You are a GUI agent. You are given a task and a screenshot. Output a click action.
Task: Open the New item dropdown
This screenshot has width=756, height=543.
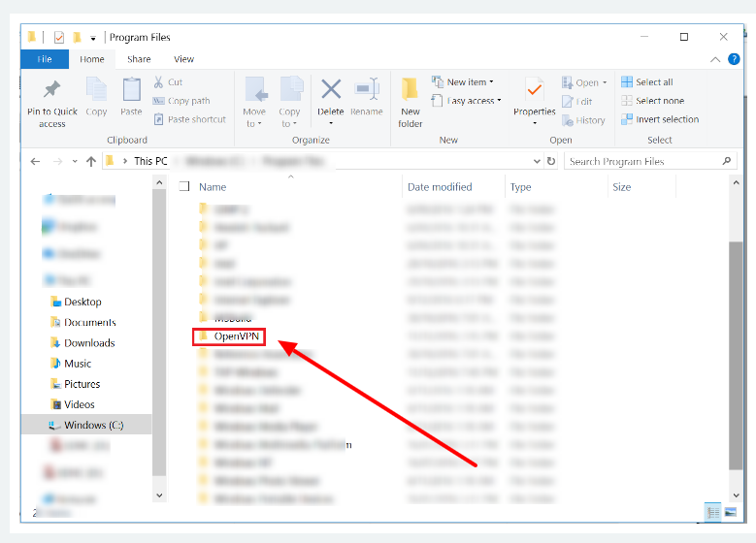tap(463, 81)
